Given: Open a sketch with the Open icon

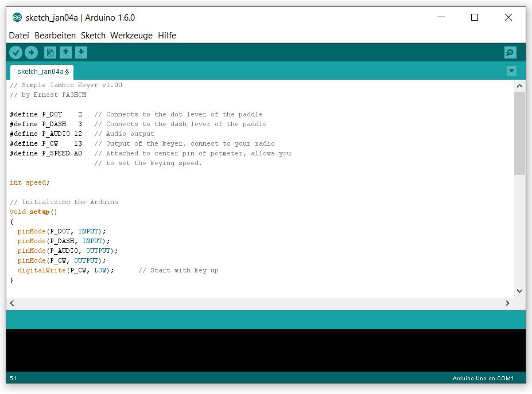Looking at the screenshot, I should (x=65, y=53).
